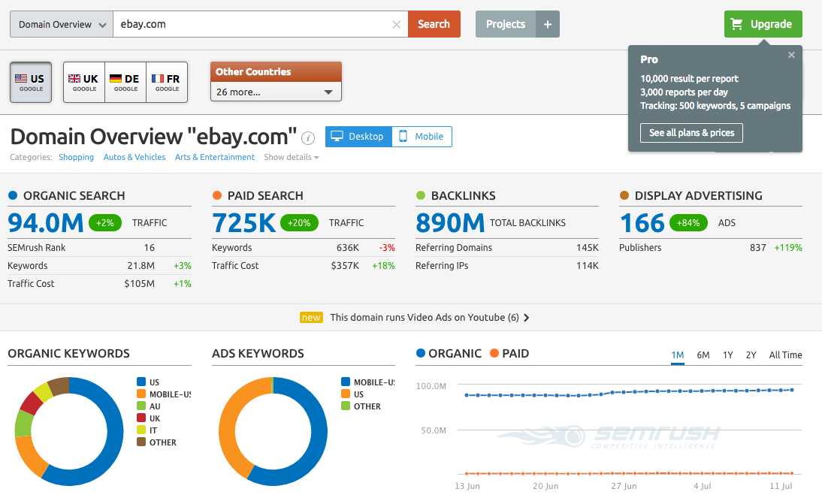This screenshot has height=504, width=822.
Task: Click the Publishers 837 value
Action: [758, 248]
